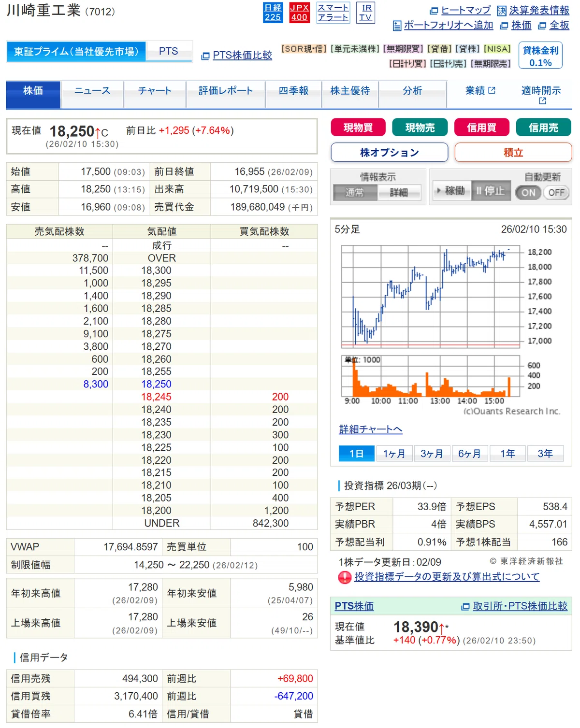The width and height of the screenshot is (580, 728).
Task: Click the red warning icon beside 投資指標データ link
Action: [345, 577]
